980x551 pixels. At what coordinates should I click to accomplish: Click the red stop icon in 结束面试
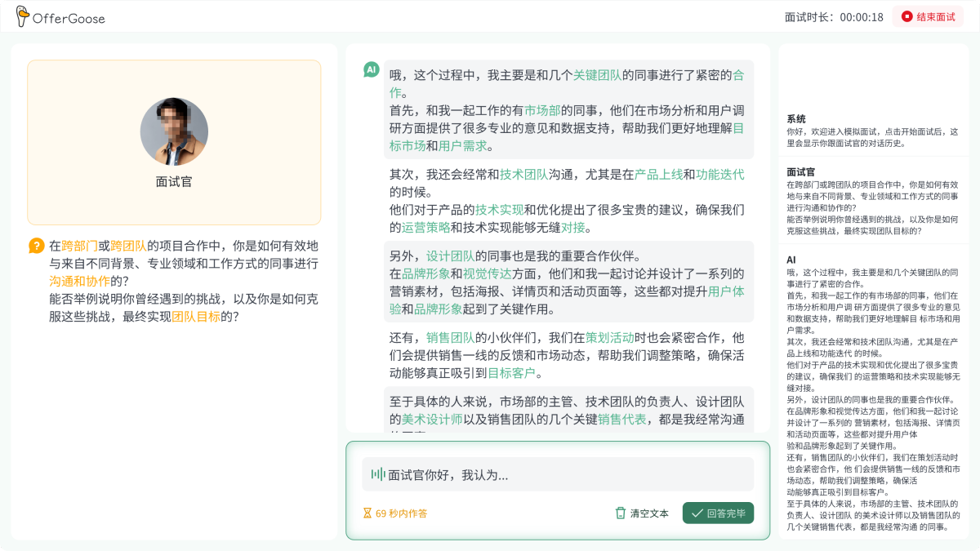tap(907, 16)
